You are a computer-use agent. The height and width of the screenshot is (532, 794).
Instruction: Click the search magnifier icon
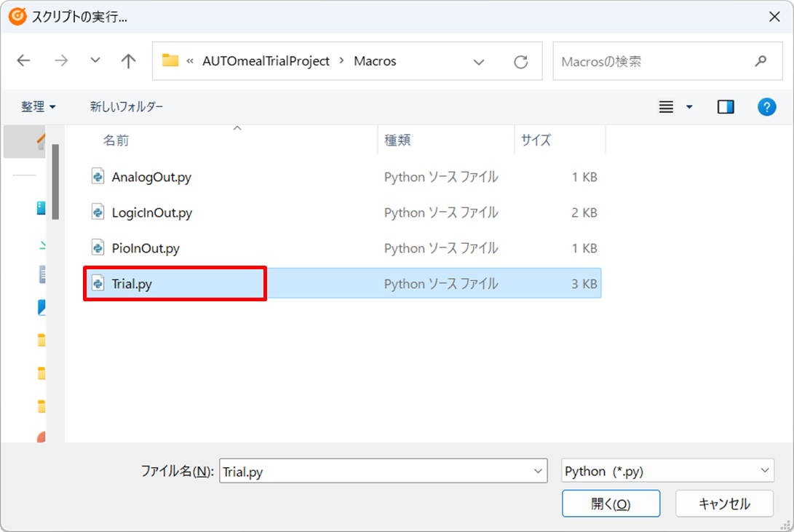[x=761, y=61]
